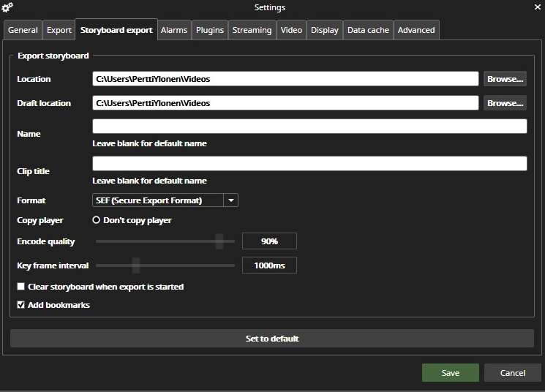Select the Data cache tab
Viewport: 545px width, 392px height.
368,30
